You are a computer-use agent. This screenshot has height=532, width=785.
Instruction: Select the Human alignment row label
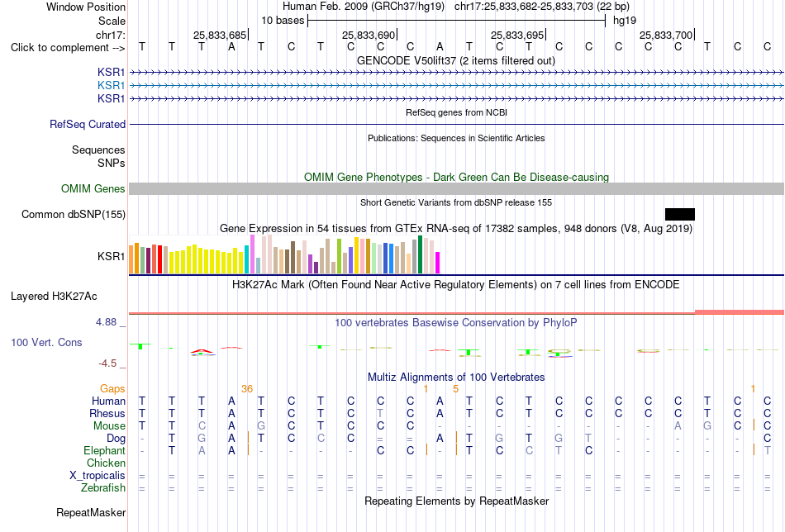click(108, 401)
